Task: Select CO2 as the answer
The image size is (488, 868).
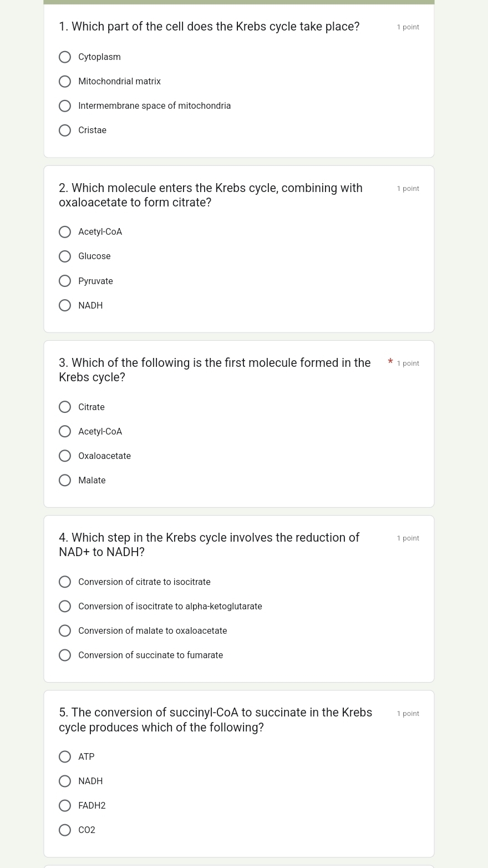Action: [65, 830]
